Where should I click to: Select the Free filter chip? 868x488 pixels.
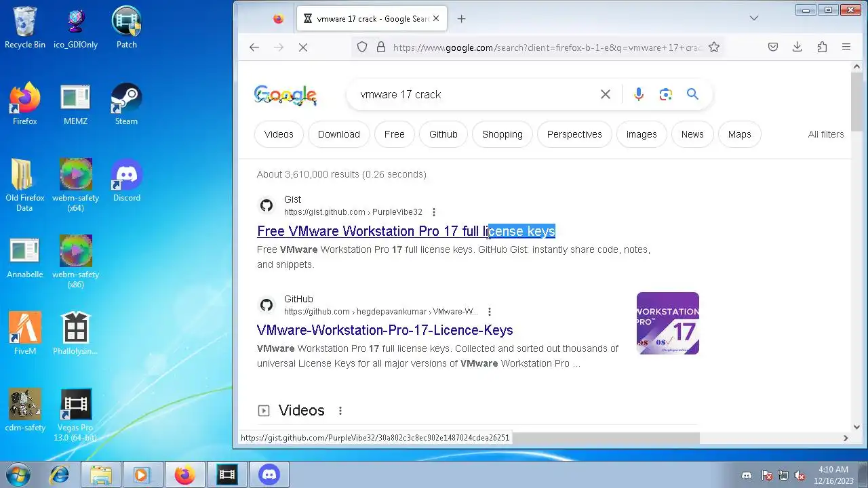click(395, 134)
